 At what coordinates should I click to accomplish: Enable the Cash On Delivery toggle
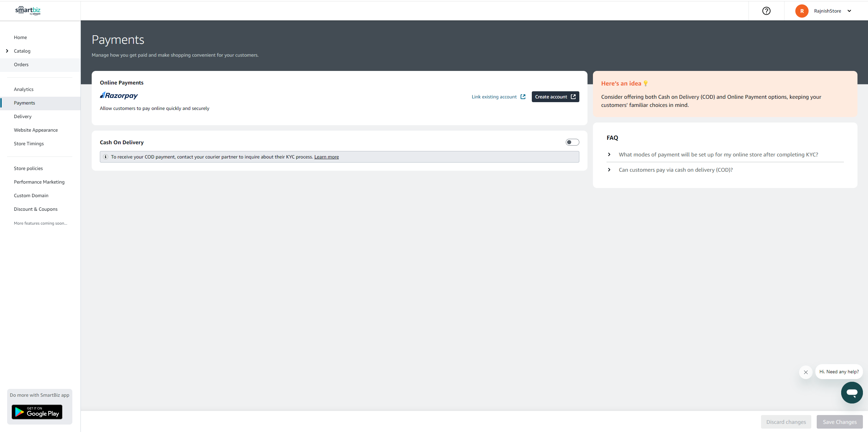coord(572,142)
